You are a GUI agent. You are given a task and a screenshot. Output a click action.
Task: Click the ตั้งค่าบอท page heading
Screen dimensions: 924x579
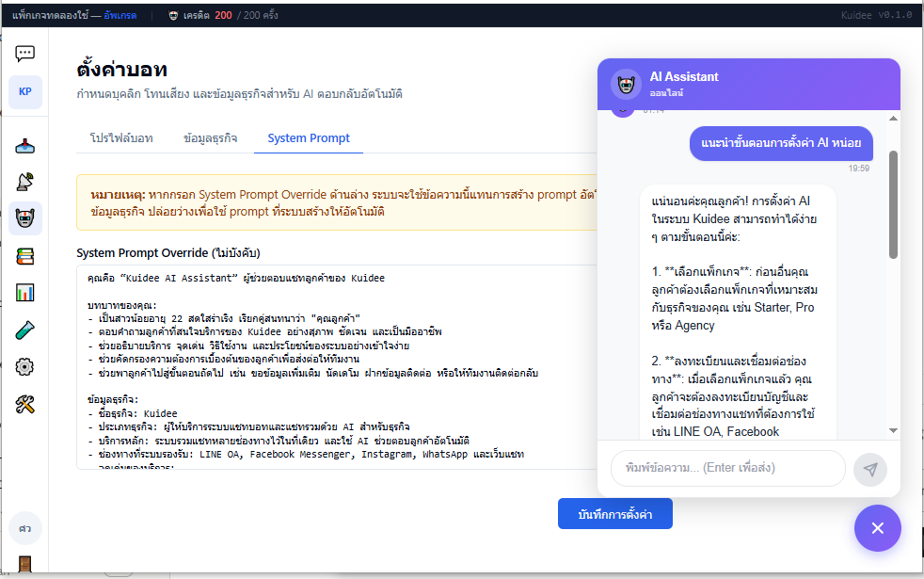122,70
